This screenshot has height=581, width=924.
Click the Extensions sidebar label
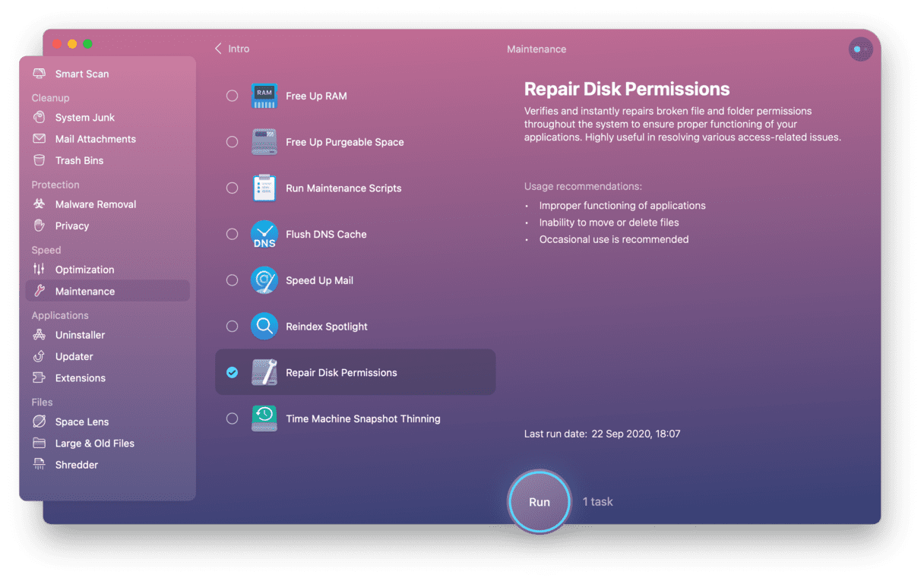(81, 377)
